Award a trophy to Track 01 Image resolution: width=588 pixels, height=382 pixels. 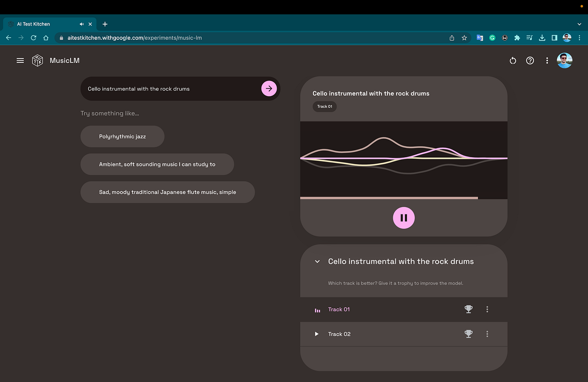click(x=468, y=309)
